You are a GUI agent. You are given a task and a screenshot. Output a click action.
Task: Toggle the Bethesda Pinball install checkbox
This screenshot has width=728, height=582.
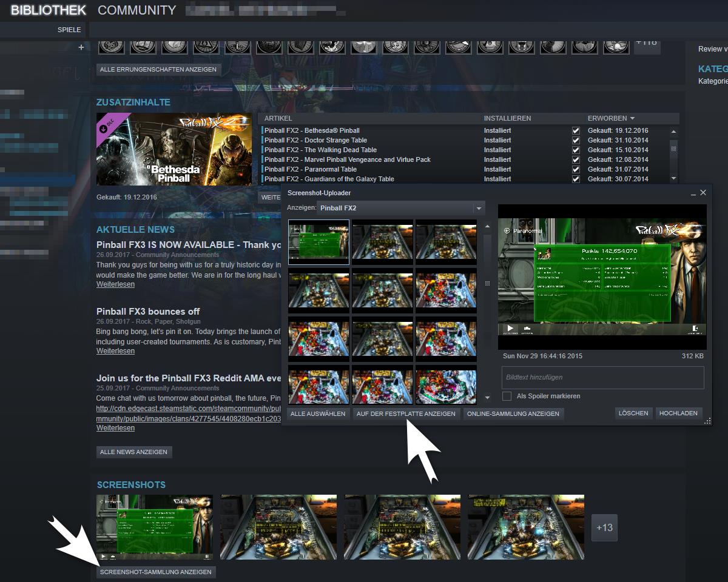click(576, 130)
